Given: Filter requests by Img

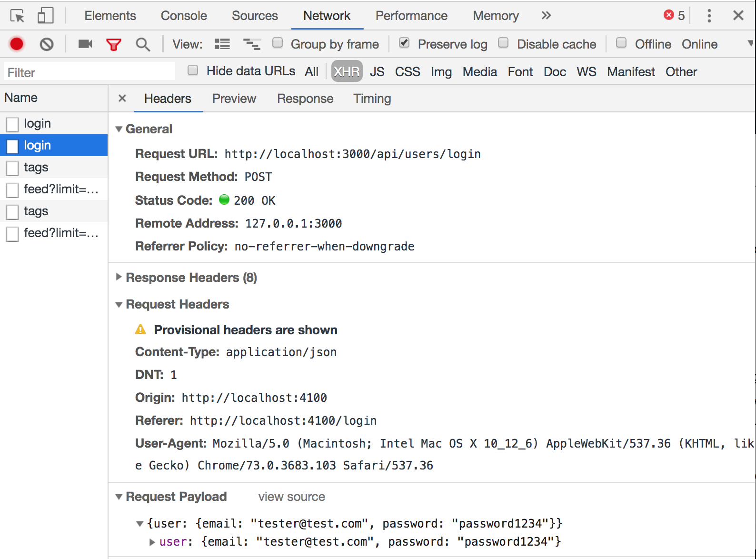Looking at the screenshot, I should point(441,72).
